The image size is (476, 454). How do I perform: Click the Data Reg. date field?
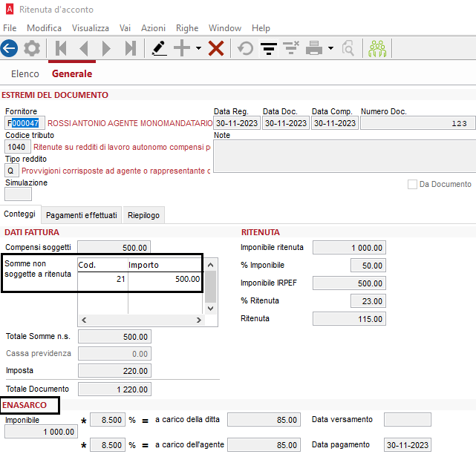pyautogui.click(x=237, y=123)
